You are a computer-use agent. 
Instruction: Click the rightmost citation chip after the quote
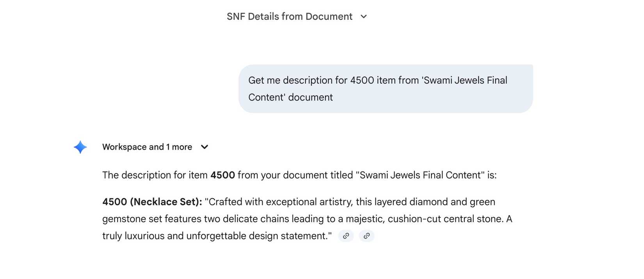click(x=366, y=236)
